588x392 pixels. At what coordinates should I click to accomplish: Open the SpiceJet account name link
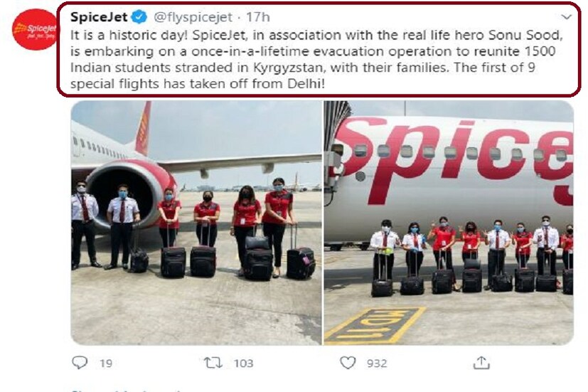tap(100, 17)
